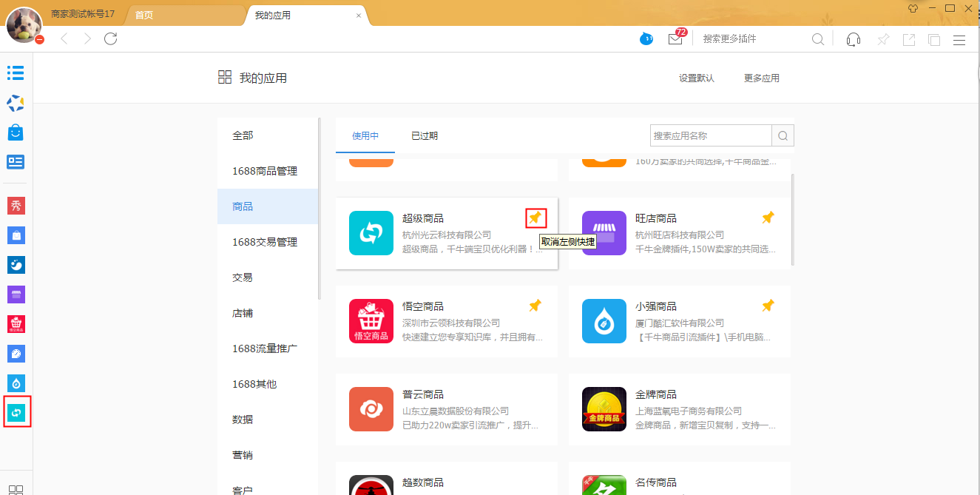
Task: Open the app grid icon at sidebar bottom
Action: [x=16, y=489]
